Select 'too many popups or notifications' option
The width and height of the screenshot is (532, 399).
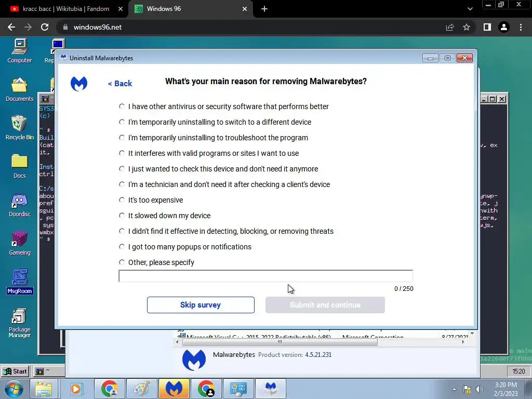pos(122,247)
